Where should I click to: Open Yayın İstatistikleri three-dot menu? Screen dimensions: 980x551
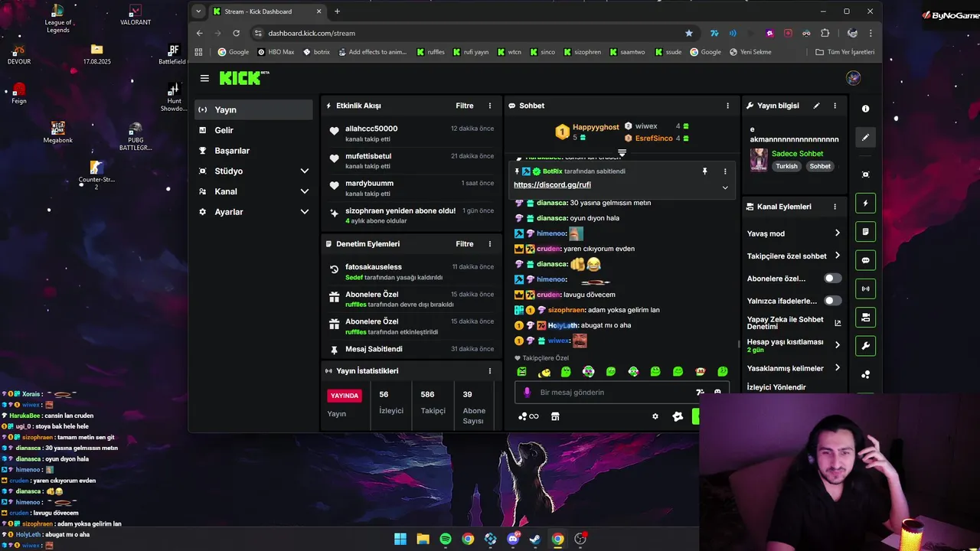click(490, 371)
